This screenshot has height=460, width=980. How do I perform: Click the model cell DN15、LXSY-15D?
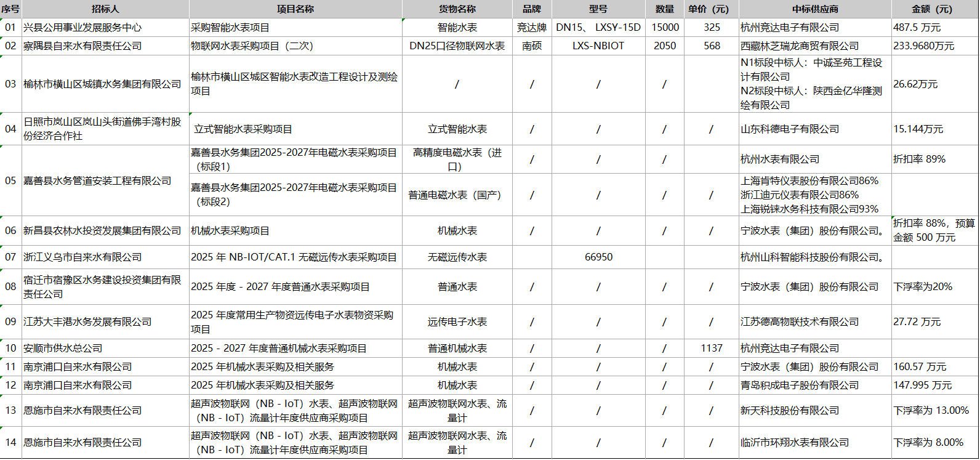click(598, 28)
